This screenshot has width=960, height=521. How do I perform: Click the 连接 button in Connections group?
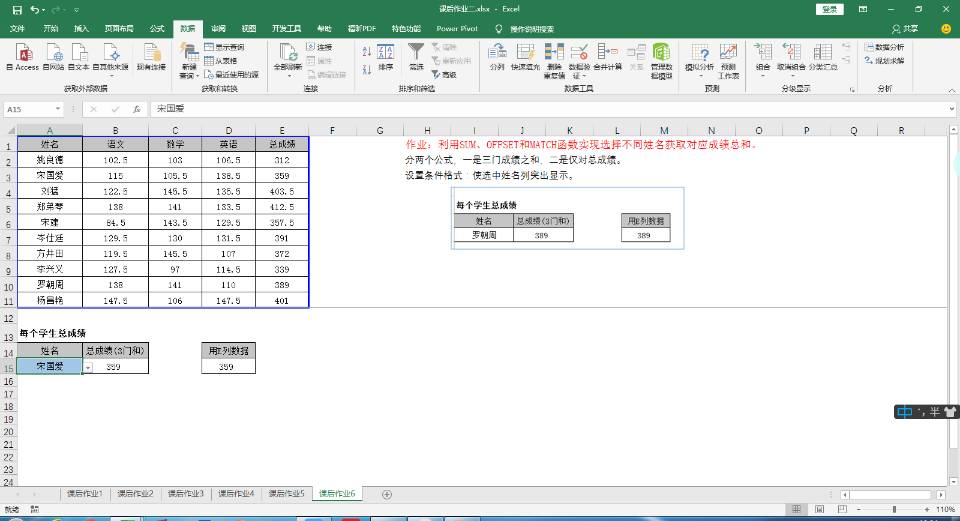(319, 47)
